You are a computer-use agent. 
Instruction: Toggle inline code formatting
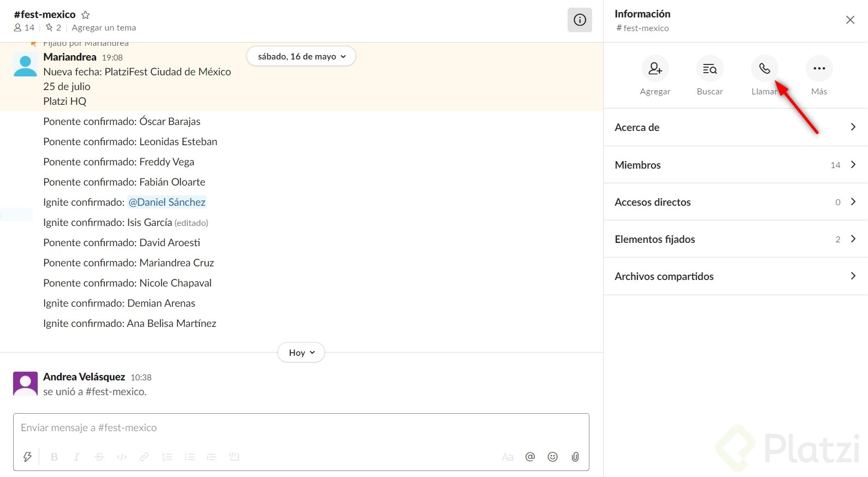pos(122,457)
